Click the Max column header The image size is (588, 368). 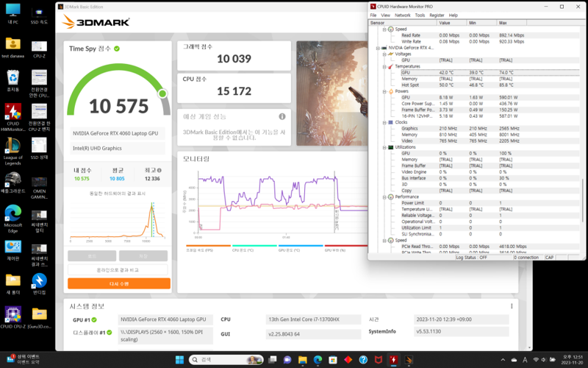click(x=512, y=23)
